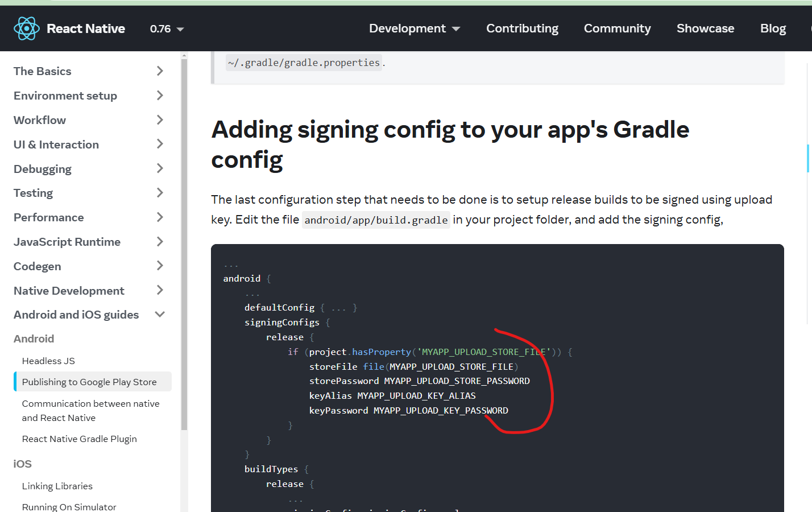Screen dimensions: 812x512
Task: Expand Native Development chevron
Action: point(160,290)
